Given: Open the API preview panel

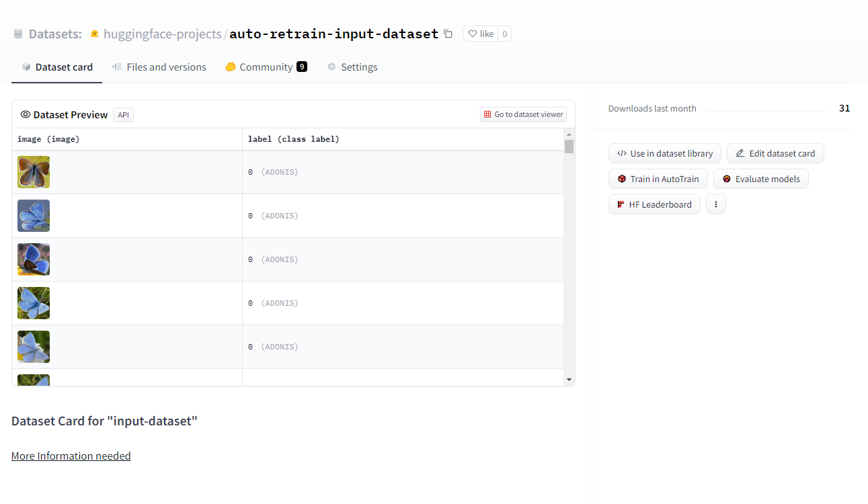Looking at the screenshot, I should 123,114.
